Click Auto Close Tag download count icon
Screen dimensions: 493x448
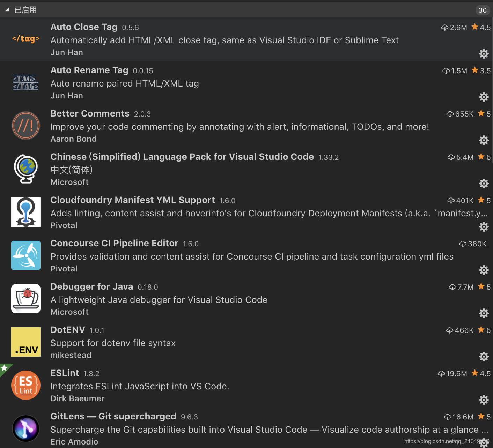445,28
